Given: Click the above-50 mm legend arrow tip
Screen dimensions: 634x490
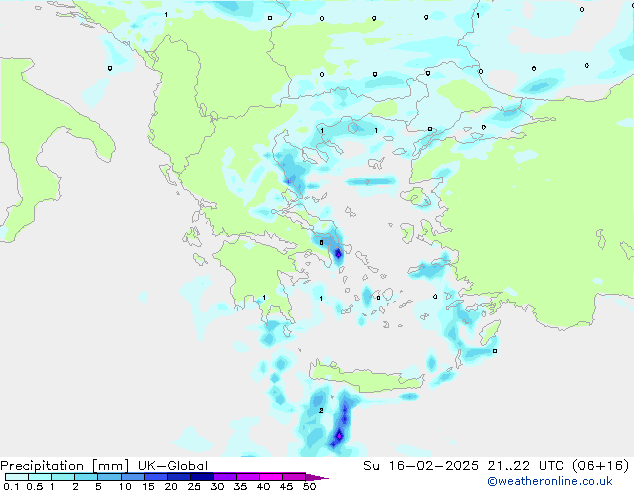Looking at the screenshot, I should [317, 477].
